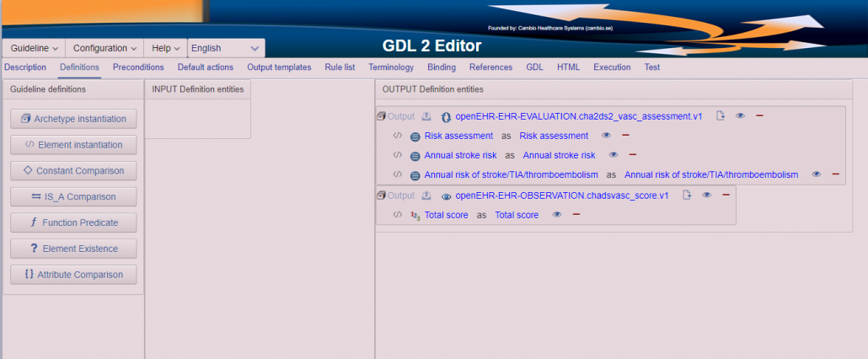Click the add-element icon beside cha2ds2_vasc_assessment.v1
Viewport: 868px width, 359px height.
click(720, 116)
